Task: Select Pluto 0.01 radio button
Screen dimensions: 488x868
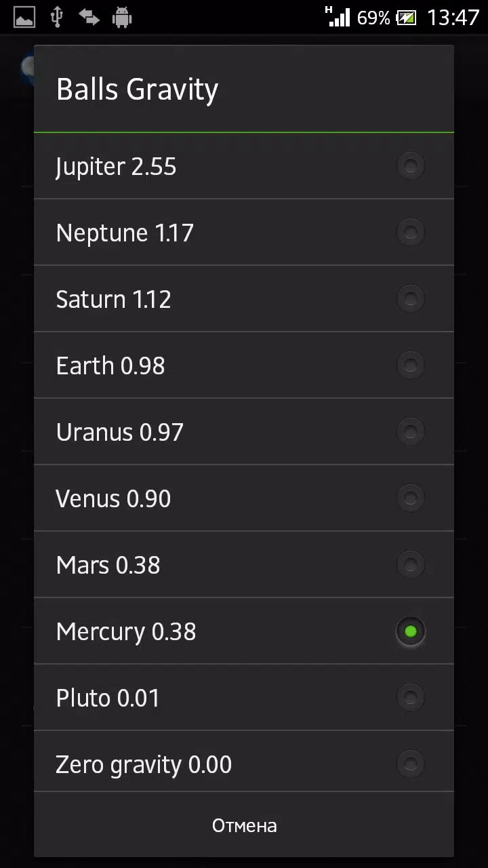Action: click(410, 697)
